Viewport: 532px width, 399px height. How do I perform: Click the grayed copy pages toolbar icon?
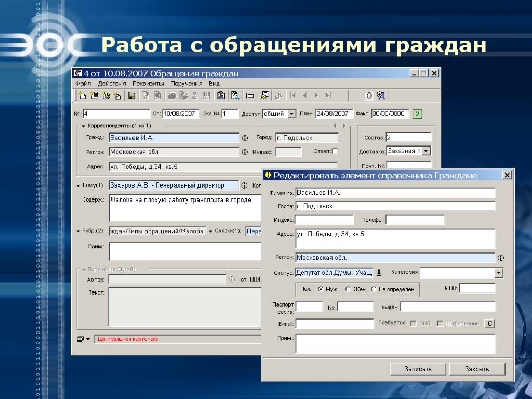click(157, 96)
